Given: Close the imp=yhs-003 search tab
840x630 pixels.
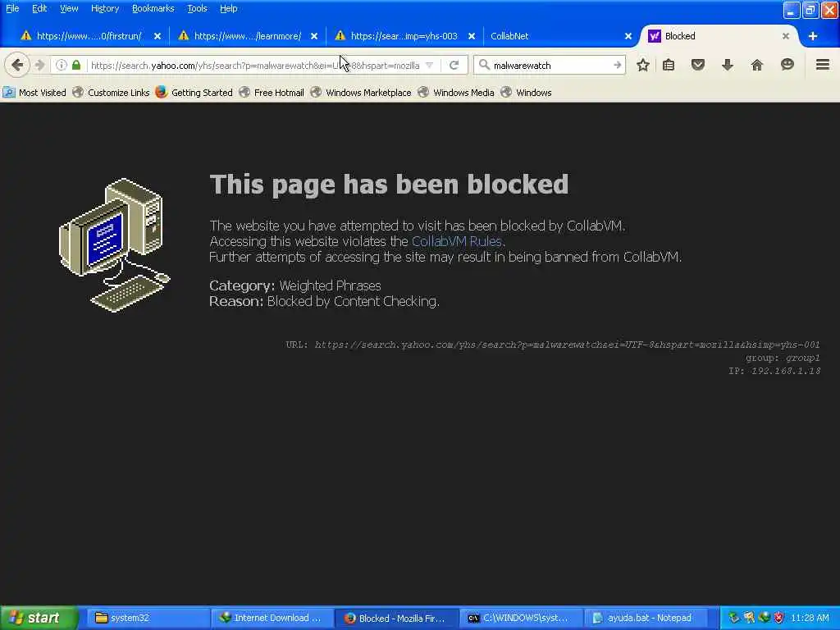Looking at the screenshot, I should click(472, 36).
